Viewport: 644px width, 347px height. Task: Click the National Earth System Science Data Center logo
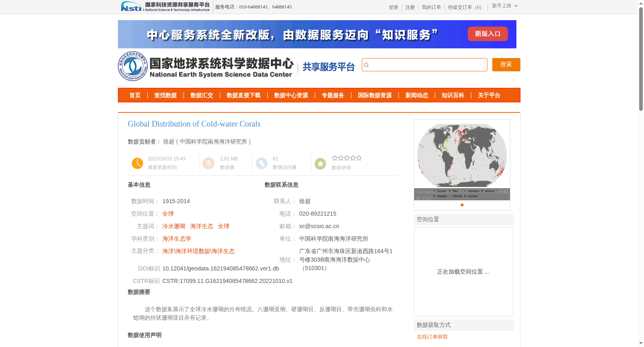(x=206, y=66)
